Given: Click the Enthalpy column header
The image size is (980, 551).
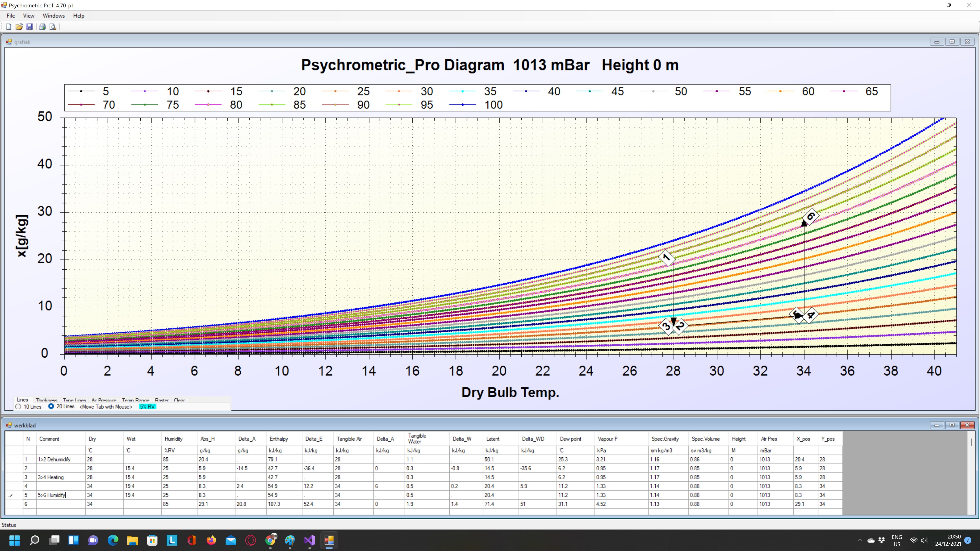Looking at the screenshot, I should (278, 439).
